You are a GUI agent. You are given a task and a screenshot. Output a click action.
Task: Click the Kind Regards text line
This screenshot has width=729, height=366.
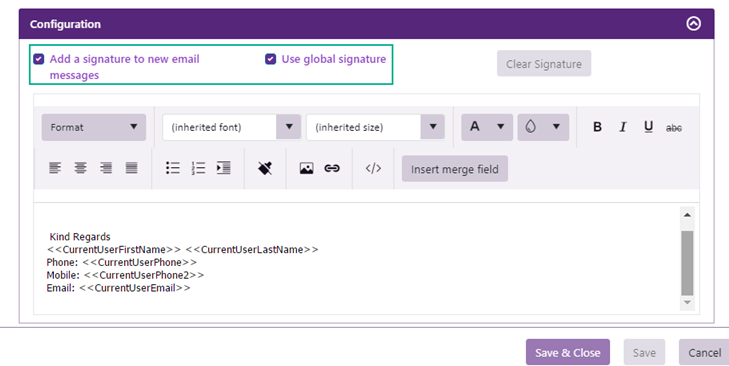coord(80,237)
